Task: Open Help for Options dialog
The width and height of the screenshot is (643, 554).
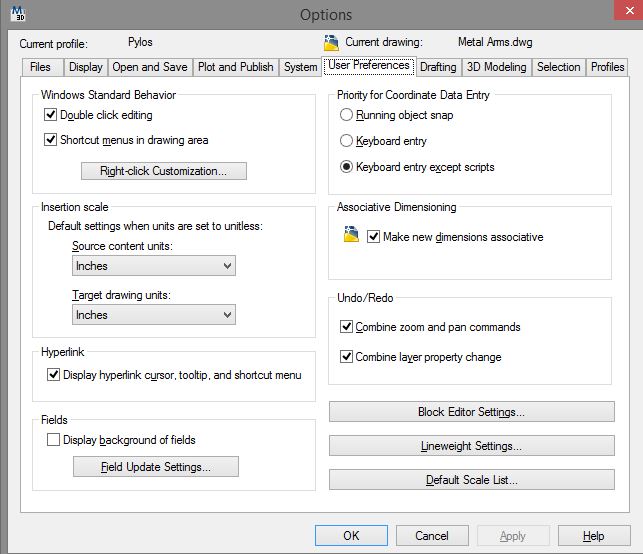Action: pos(594,536)
